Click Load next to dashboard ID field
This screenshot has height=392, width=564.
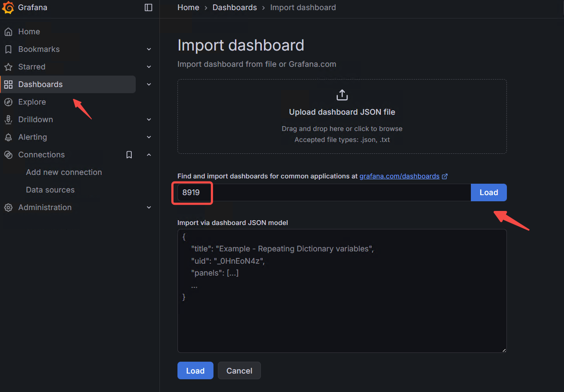pos(488,192)
